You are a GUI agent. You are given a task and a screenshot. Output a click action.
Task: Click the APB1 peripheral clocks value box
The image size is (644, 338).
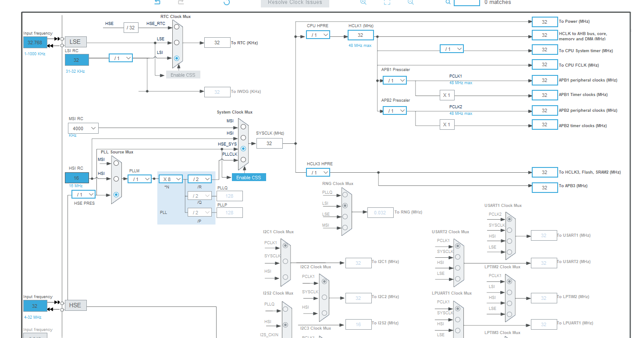point(544,80)
